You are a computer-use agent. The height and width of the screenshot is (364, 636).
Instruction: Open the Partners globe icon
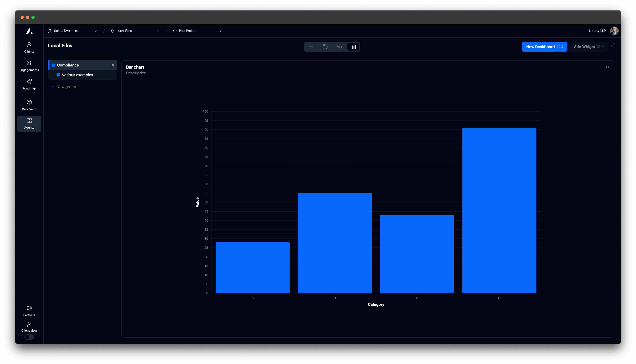point(29,308)
